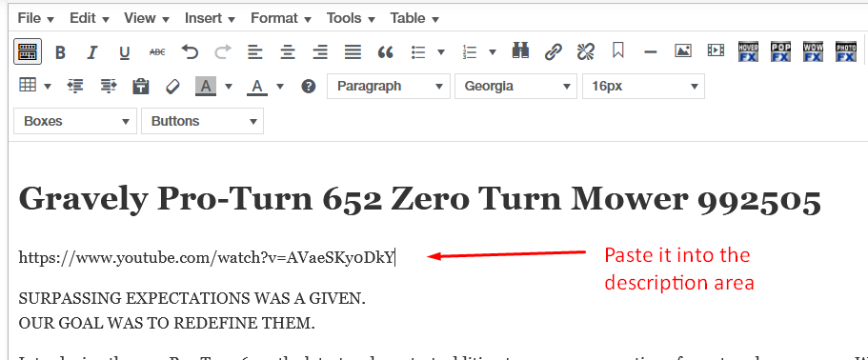Open the View menu
Viewport: 868px width, 360px height.
pyautogui.click(x=146, y=18)
